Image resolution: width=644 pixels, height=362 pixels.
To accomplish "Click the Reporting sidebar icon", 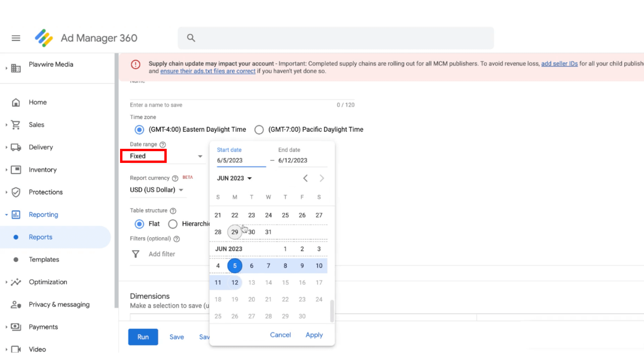I will coord(15,215).
